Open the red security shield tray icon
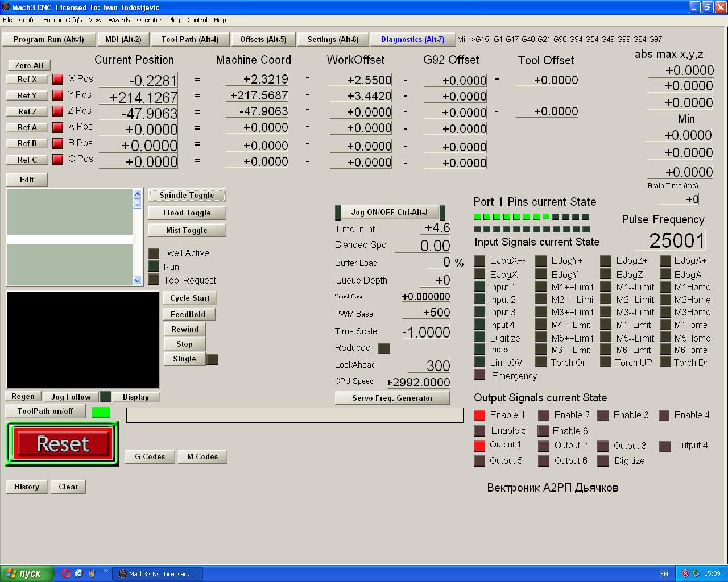728x582 pixels. click(685, 573)
